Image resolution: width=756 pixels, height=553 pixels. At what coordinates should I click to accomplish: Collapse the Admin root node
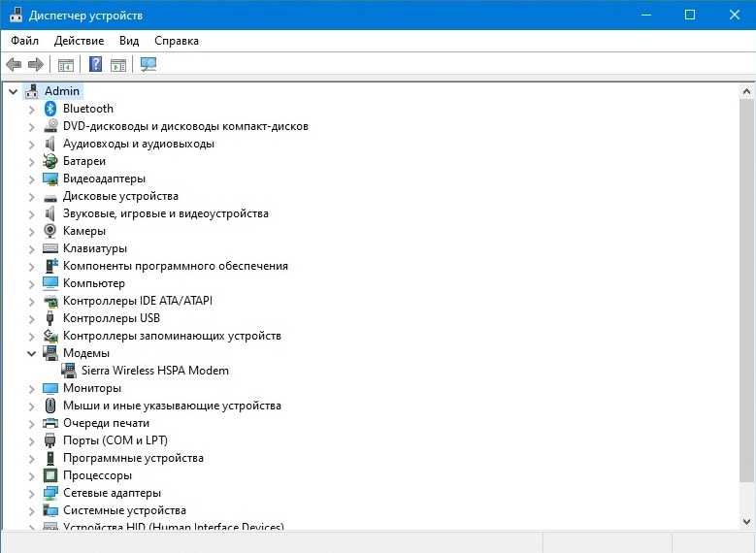13,91
